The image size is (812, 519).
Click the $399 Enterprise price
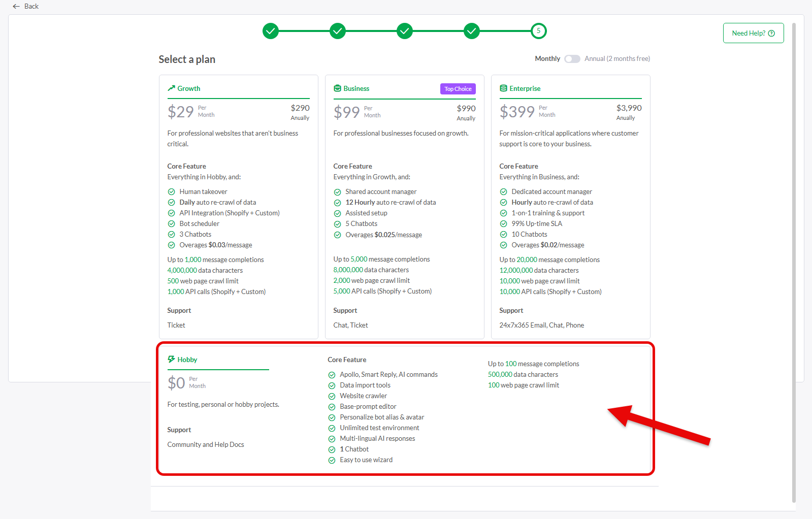click(x=517, y=112)
